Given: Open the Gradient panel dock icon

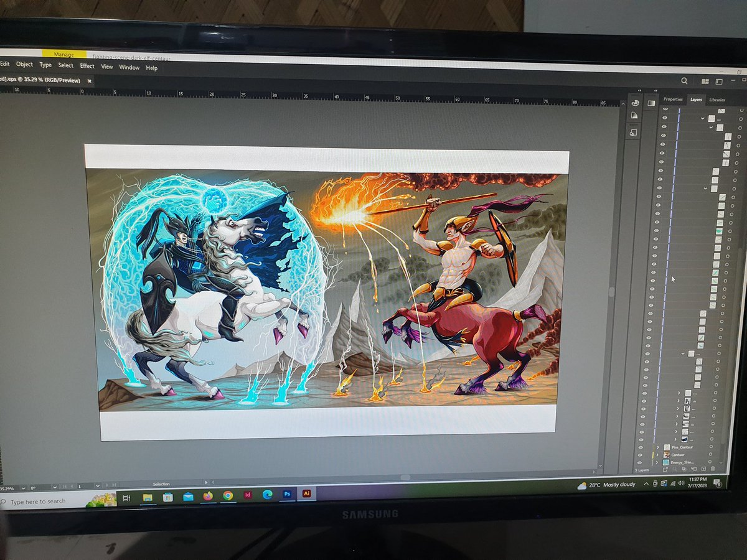Looking at the screenshot, I should click(x=651, y=103).
